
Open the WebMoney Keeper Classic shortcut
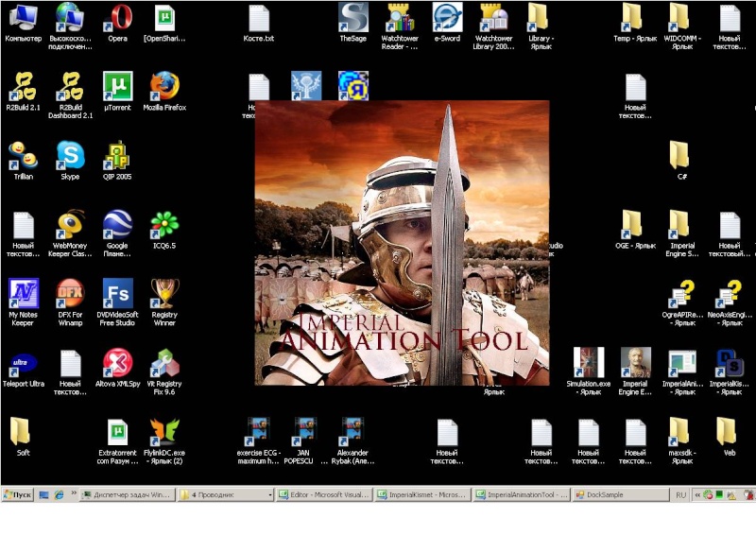[x=70, y=233]
